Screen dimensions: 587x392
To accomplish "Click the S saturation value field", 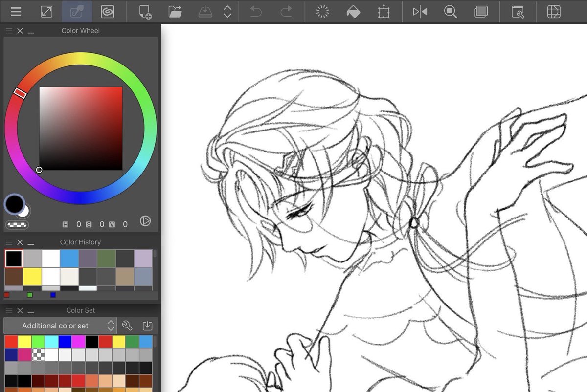I will click(102, 224).
